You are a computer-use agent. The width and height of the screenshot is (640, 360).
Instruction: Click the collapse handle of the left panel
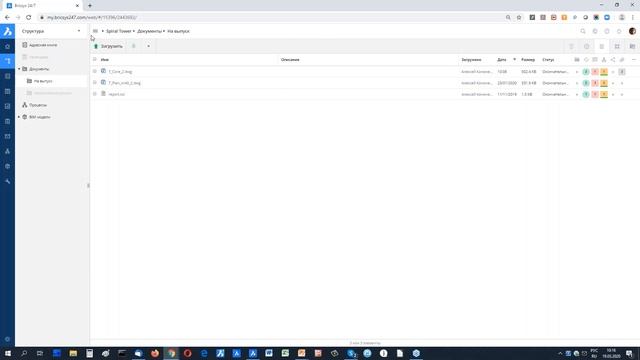pos(88,186)
